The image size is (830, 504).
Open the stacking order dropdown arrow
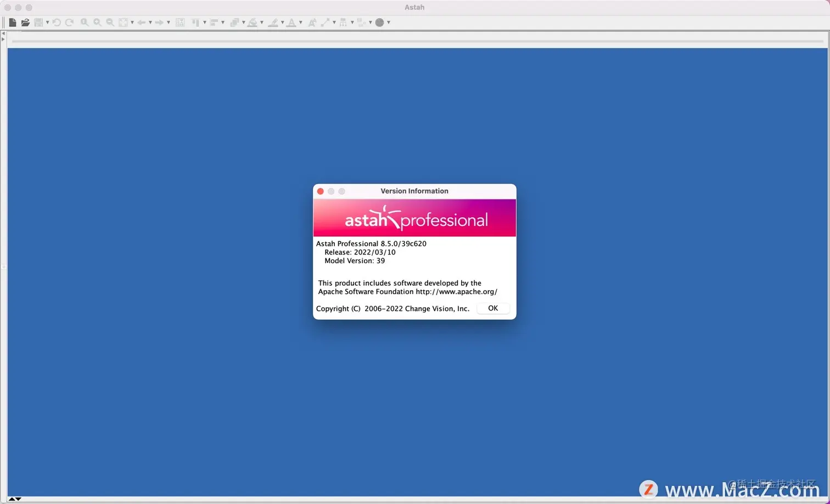[x=244, y=22]
